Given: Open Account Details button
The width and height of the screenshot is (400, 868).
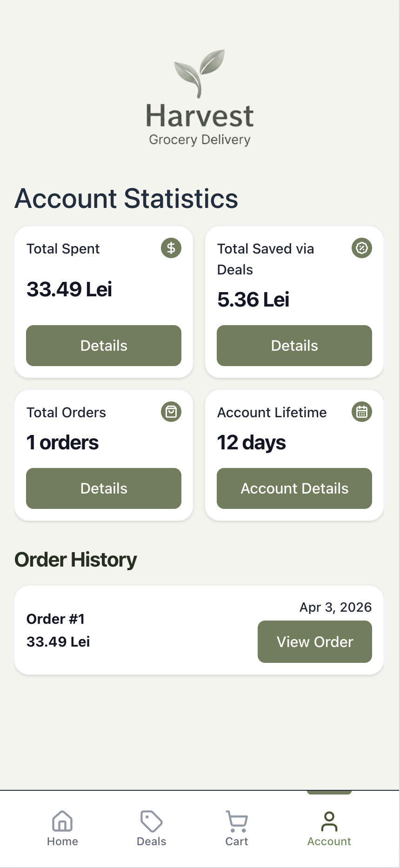Looking at the screenshot, I should [x=294, y=488].
